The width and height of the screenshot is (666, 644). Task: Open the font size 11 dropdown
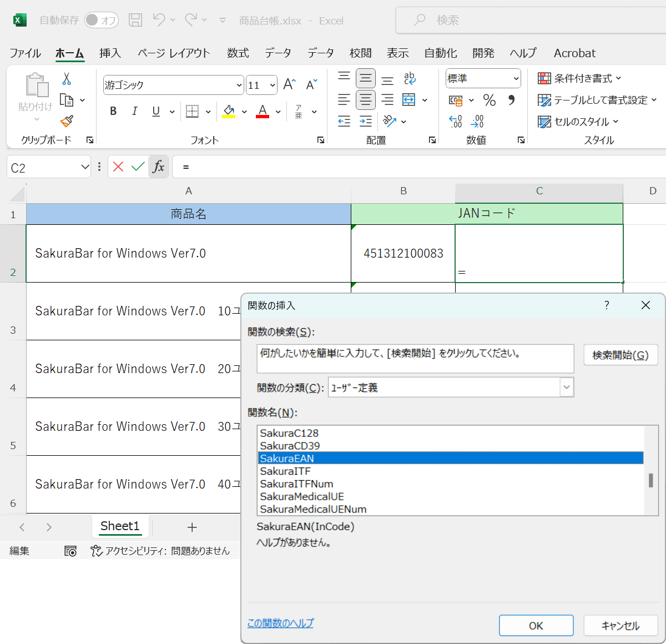coord(273,85)
